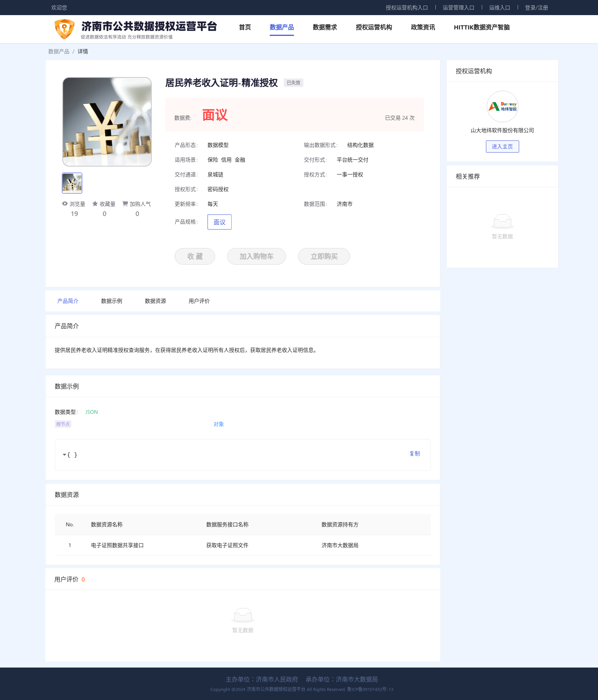Click the 对象 type label
The height and width of the screenshot is (700, 598).
tap(219, 424)
